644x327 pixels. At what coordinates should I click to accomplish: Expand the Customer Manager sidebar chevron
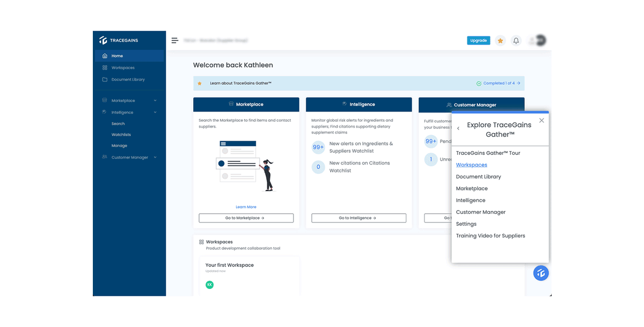pyautogui.click(x=155, y=158)
